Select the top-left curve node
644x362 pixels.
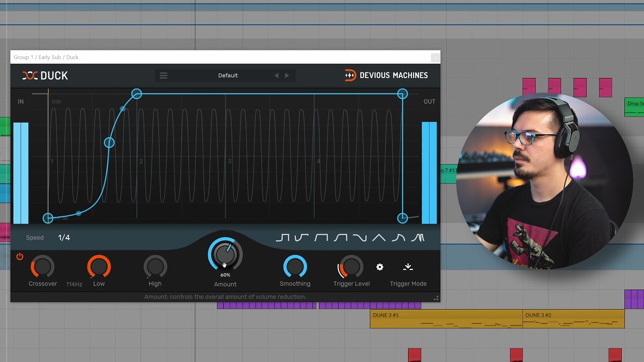pos(137,94)
